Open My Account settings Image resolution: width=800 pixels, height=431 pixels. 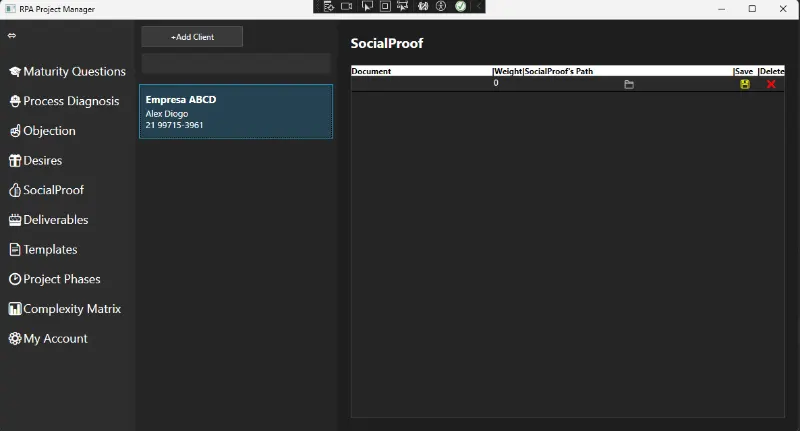pos(56,338)
